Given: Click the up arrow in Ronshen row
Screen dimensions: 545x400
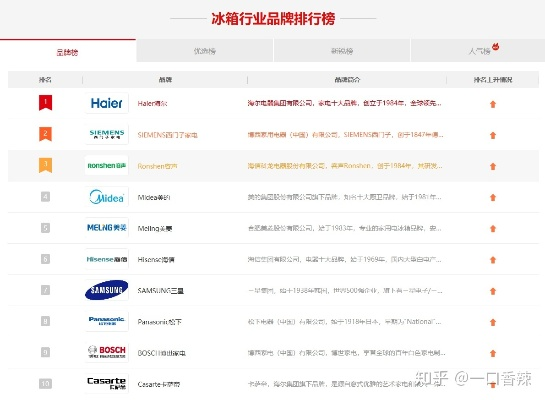Looking at the screenshot, I should point(493,166).
